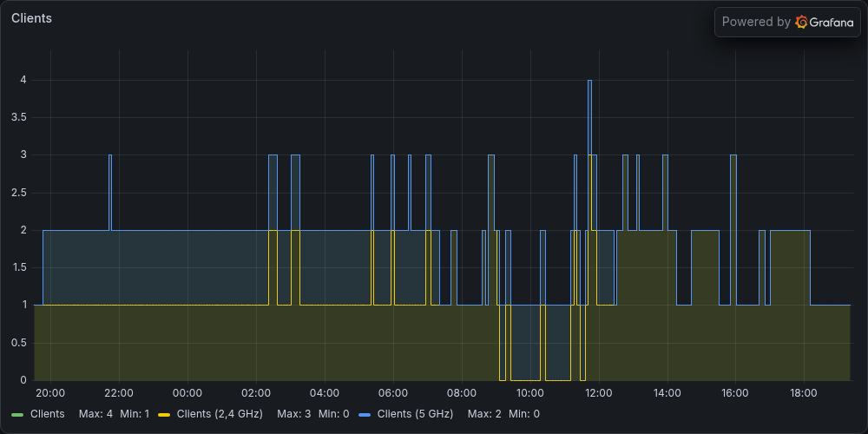This screenshot has height=434, width=868.
Task: Select the Clients (2,4 GHz) legend label
Action: [x=220, y=414]
